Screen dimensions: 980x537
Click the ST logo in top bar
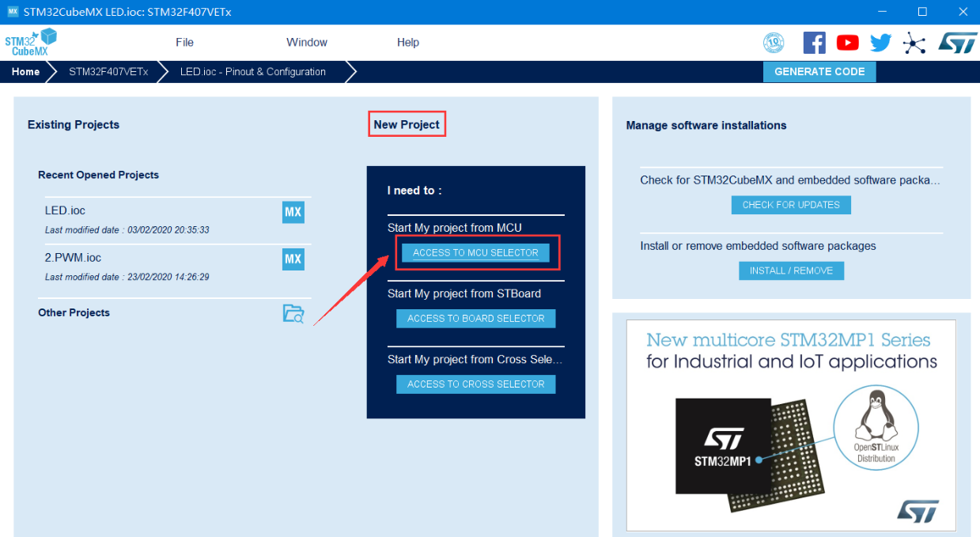click(x=958, y=43)
